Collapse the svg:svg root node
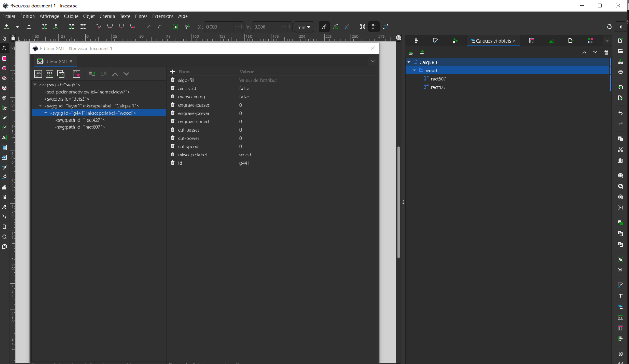This screenshot has width=629, height=364. (x=35, y=85)
